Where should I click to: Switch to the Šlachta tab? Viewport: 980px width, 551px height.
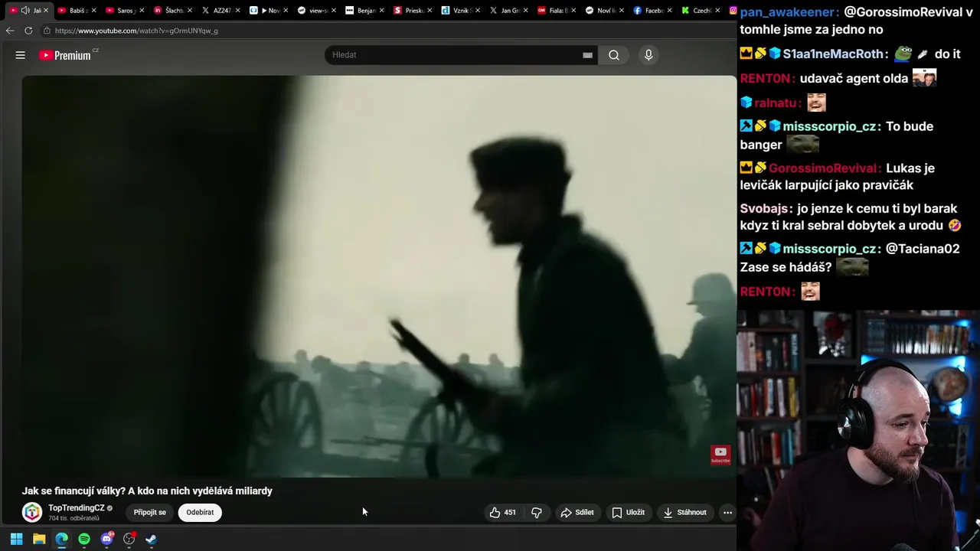[171, 11]
